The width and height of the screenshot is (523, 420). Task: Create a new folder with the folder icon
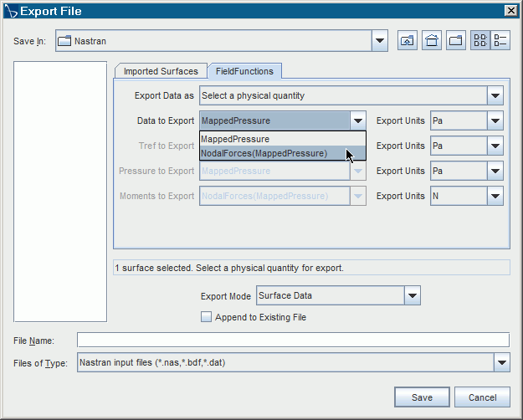(x=456, y=40)
